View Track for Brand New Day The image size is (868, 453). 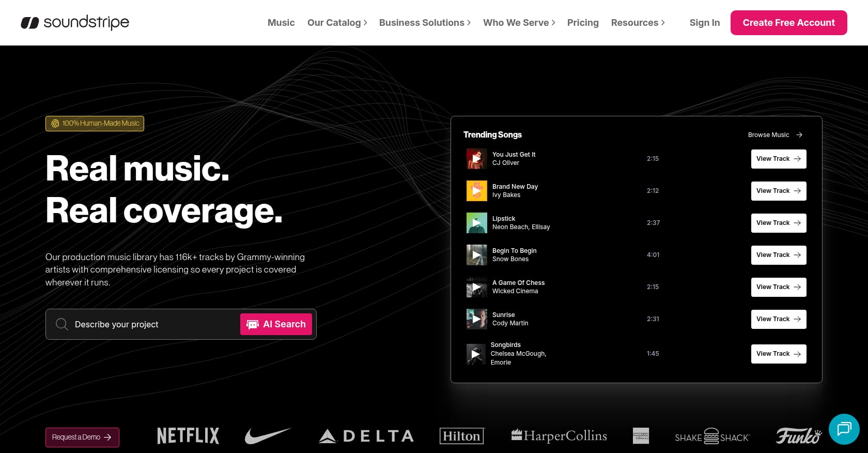tap(779, 191)
